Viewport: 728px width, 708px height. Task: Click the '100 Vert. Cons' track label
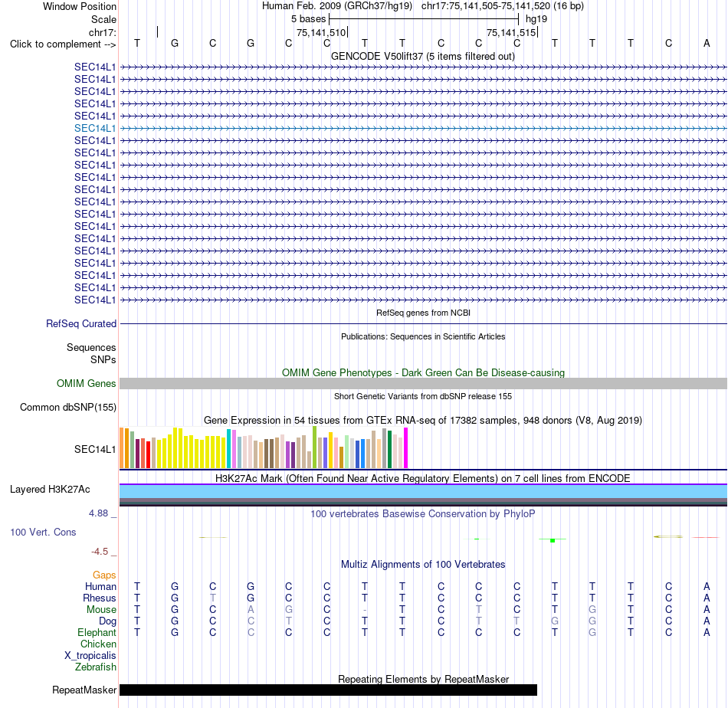tap(43, 532)
